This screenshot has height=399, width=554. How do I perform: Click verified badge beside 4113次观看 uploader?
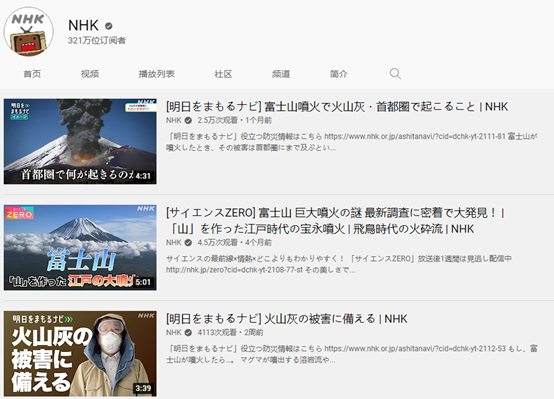188,333
